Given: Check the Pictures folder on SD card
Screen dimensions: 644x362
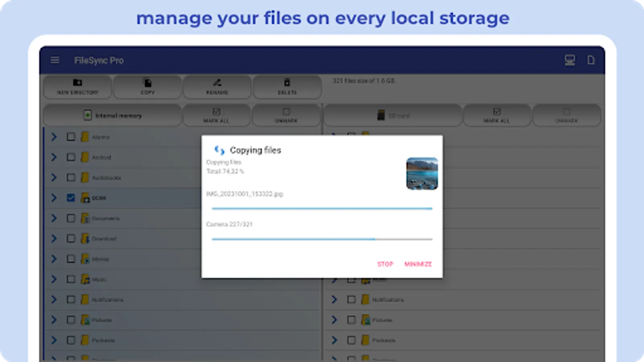Looking at the screenshot, I should pos(351,320).
